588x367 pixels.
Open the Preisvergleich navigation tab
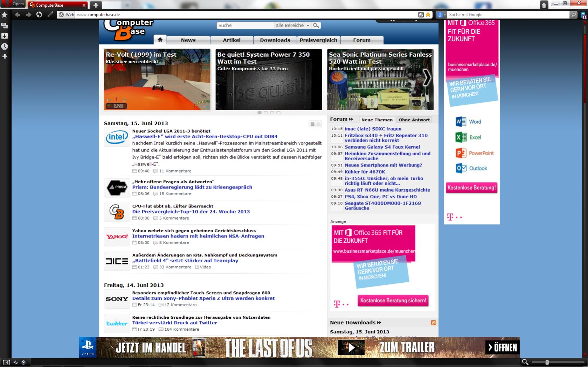click(318, 40)
